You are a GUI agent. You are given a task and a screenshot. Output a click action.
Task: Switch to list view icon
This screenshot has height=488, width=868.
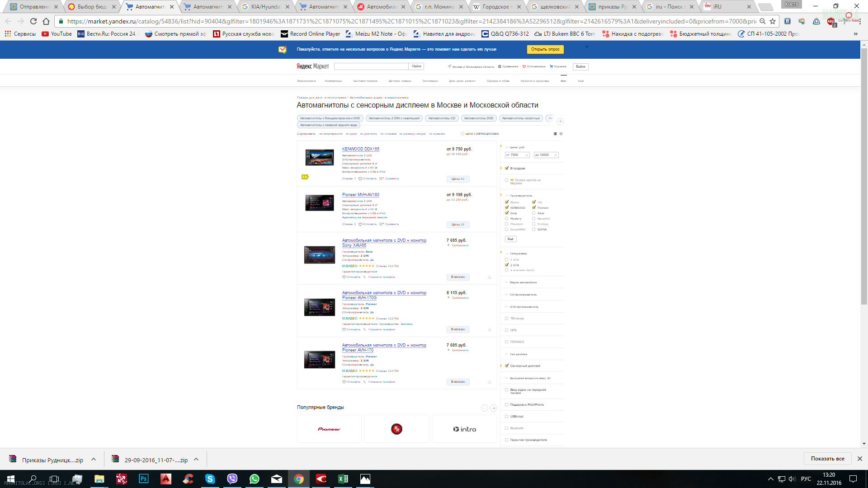[x=555, y=134]
